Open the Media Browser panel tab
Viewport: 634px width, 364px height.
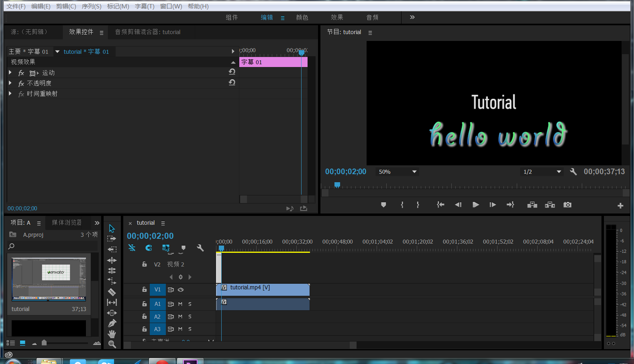coord(67,223)
